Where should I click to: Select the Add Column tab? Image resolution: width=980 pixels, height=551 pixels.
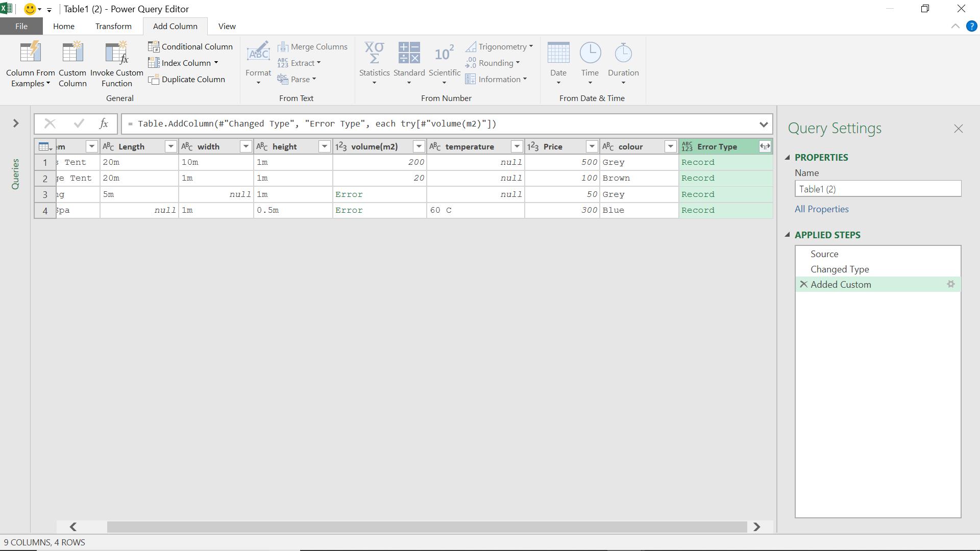(x=175, y=27)
